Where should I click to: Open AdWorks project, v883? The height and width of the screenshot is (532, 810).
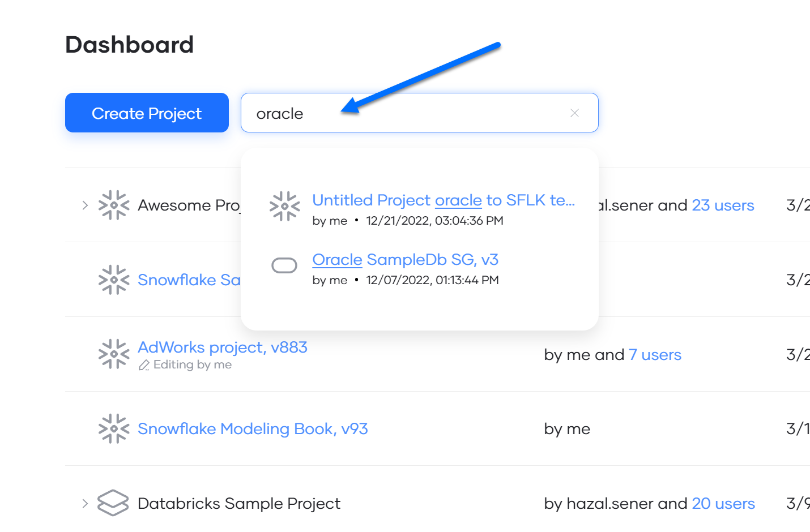(222, 347)
